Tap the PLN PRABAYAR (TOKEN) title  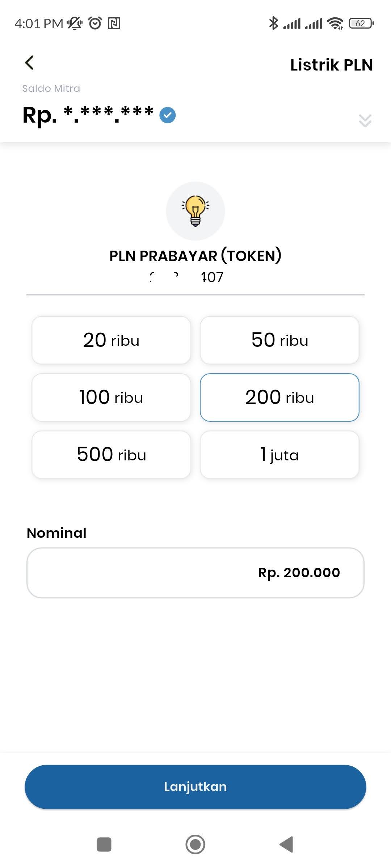(195, 256)
